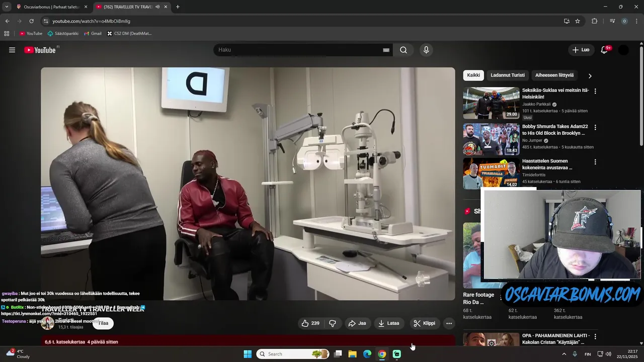Install app icon in address bar

(x=567, y=21)
